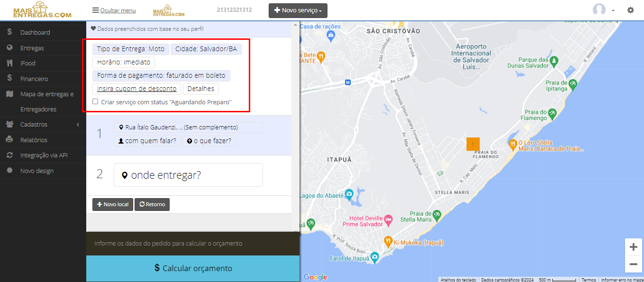Viewport: 644px width, 282px height.
Task: Click the Lagoa do Abaeté camera pin
Action: point(349,194)
